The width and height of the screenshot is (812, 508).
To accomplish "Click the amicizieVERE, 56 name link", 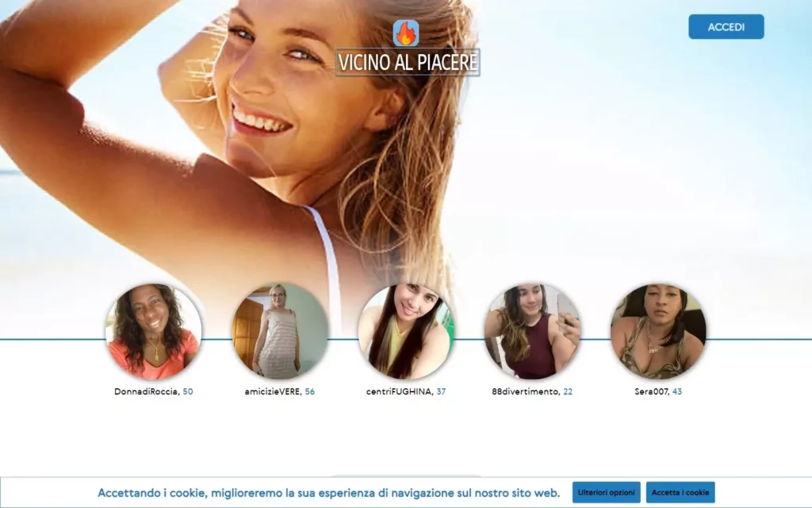I will pyautogui.click(x=278, y=391).
